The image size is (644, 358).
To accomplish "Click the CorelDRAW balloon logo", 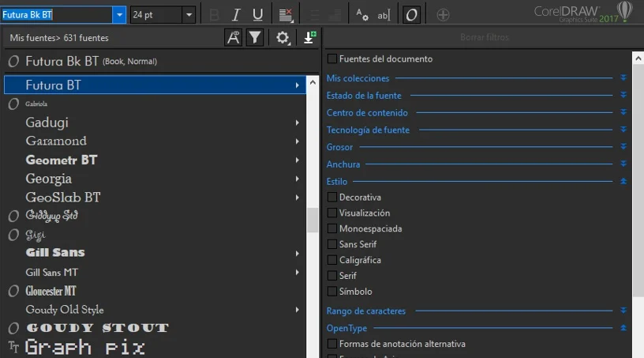I will [624, 11].
